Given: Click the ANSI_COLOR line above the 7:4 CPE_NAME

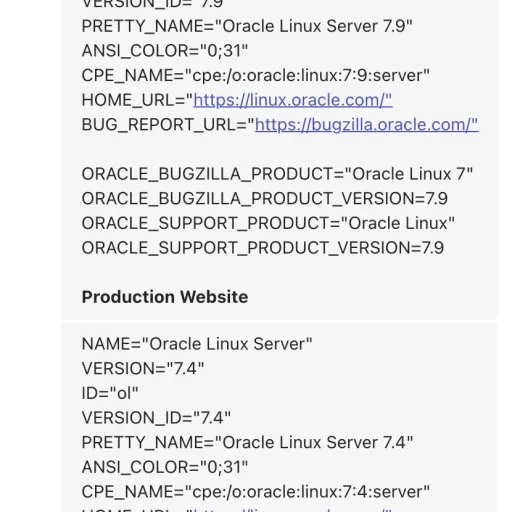Looking at the screenshot, I should click(x=165, y=467).
